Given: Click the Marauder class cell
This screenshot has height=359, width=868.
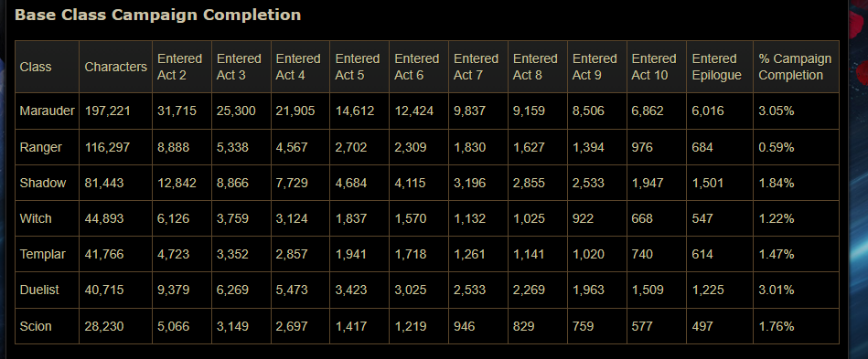Looking at the screenshot, I should (x=47, y=111).
